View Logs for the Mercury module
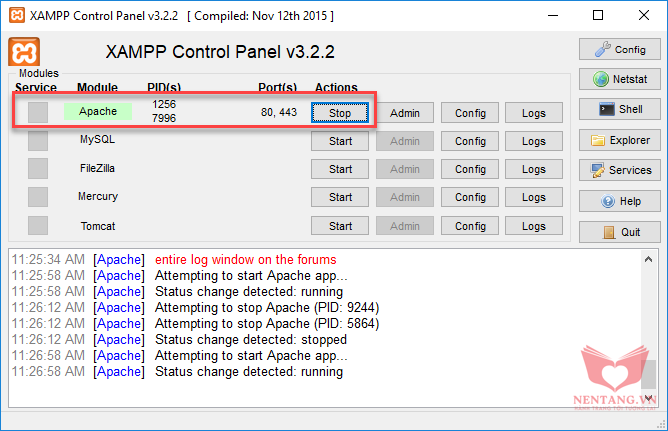Image resolution: width=668 pixels, height=431 pixels. pyautogui.click(x=534, y=198)
